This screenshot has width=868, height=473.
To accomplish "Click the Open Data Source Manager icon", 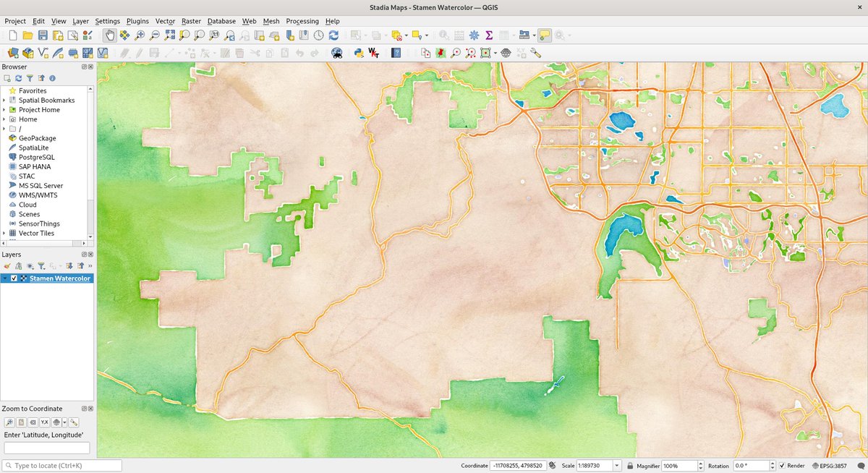I will [x=12, y=52].
